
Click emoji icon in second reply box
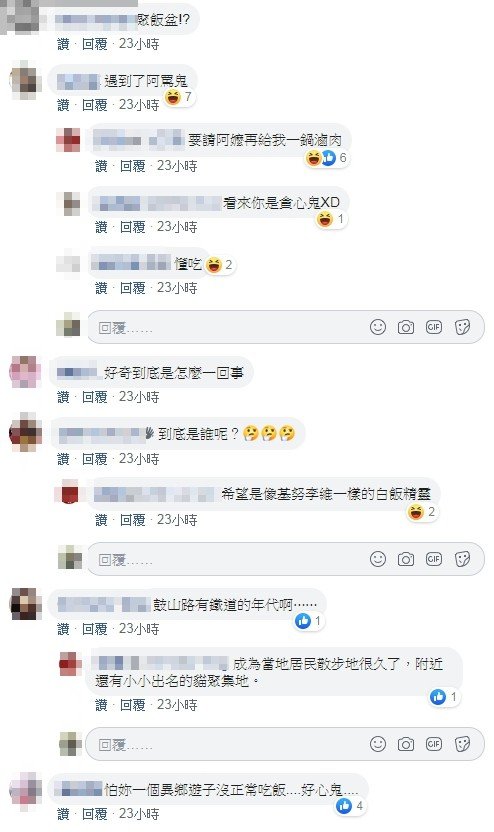click(x=378, y=559)
